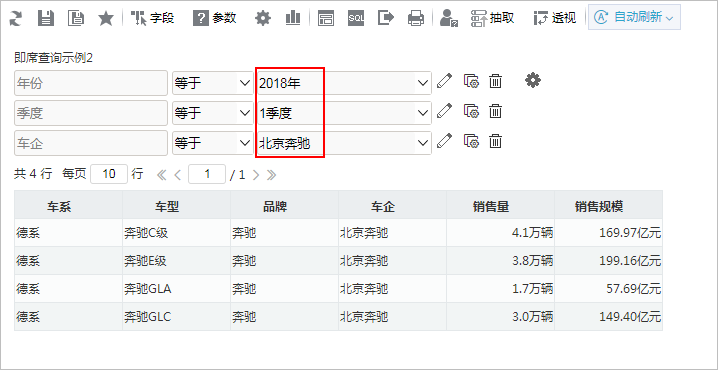
Task: Open operator dropdown for 年份 row
Action: click(x=212, y=83)
